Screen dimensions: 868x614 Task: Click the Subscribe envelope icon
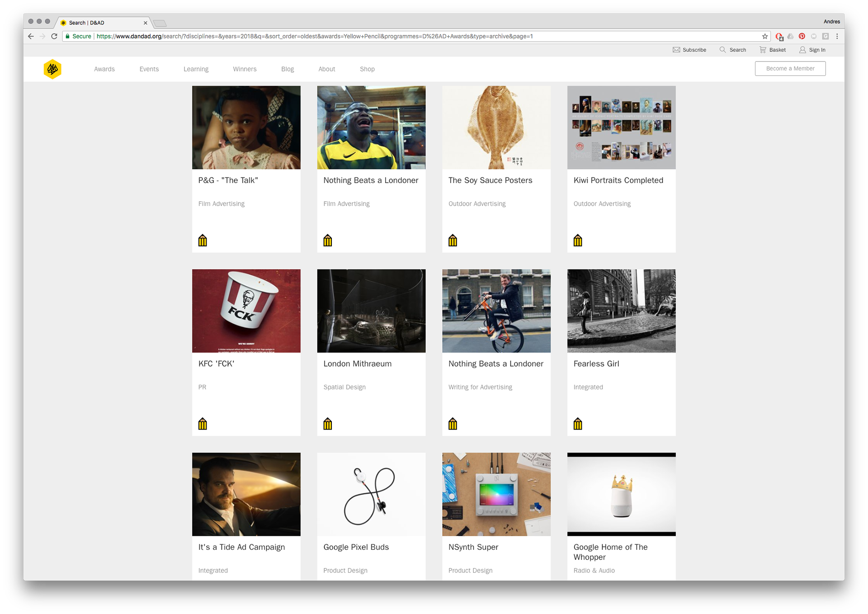676,50
